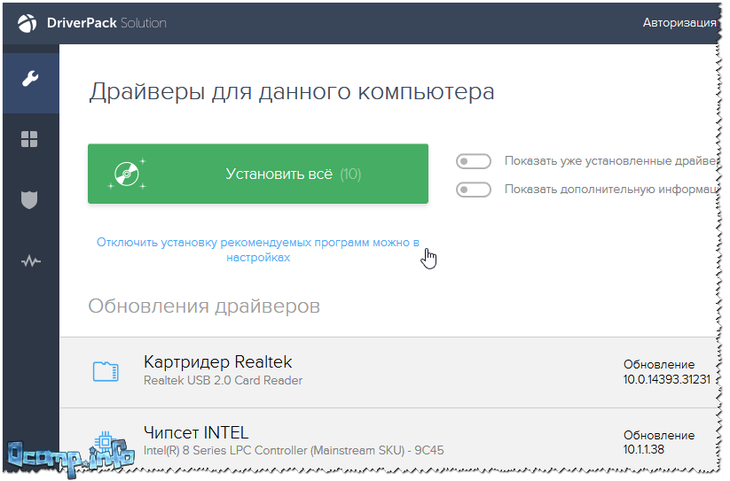
Task: Click the Показать дополнительную информацию label
Action: tap(610, 190)
